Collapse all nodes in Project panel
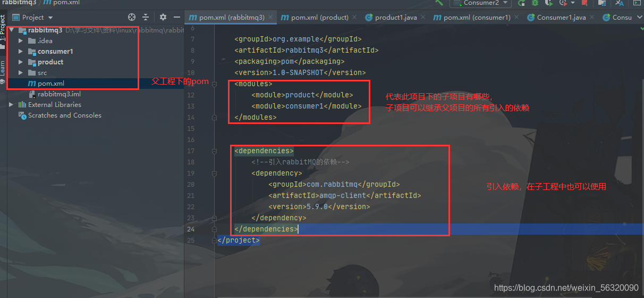The width and height of the screenshot is (644, 298). tap(146, 17)
